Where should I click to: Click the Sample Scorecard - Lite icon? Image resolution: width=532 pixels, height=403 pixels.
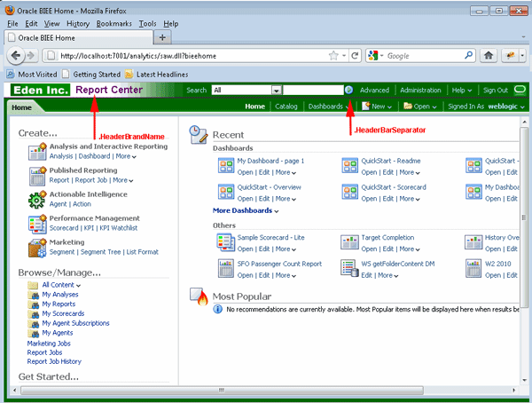(225, 242)
